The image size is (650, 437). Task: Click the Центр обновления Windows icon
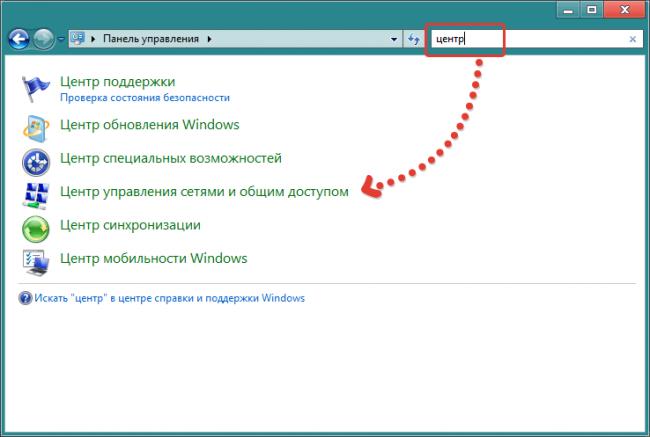click(x=35, y=126)
